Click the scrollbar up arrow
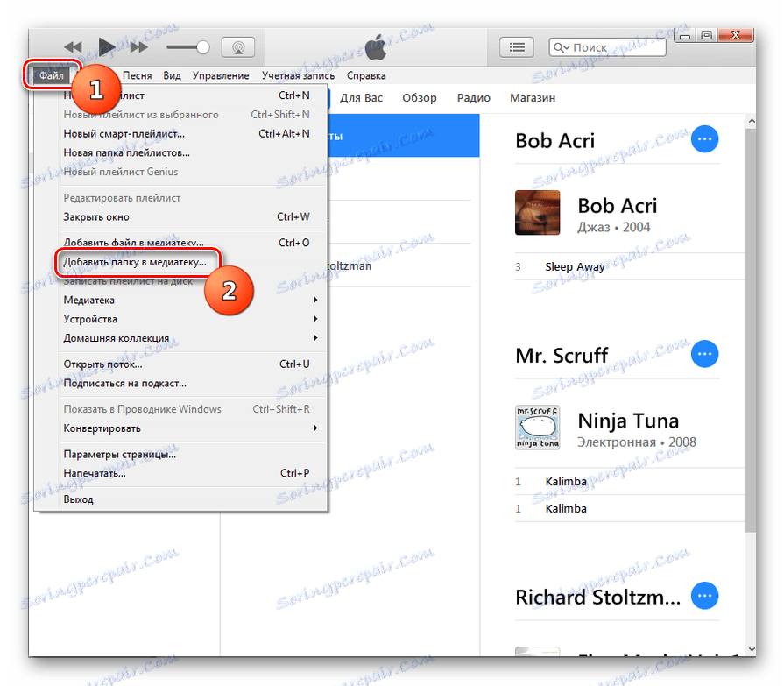The width and height of the screenshot is (784, 686). [x=751, y=121]
